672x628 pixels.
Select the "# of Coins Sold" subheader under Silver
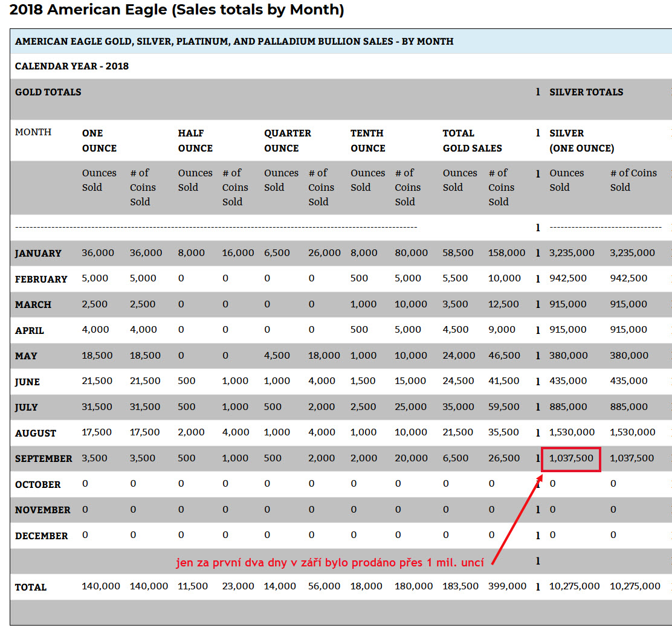(x=633, y=180)
